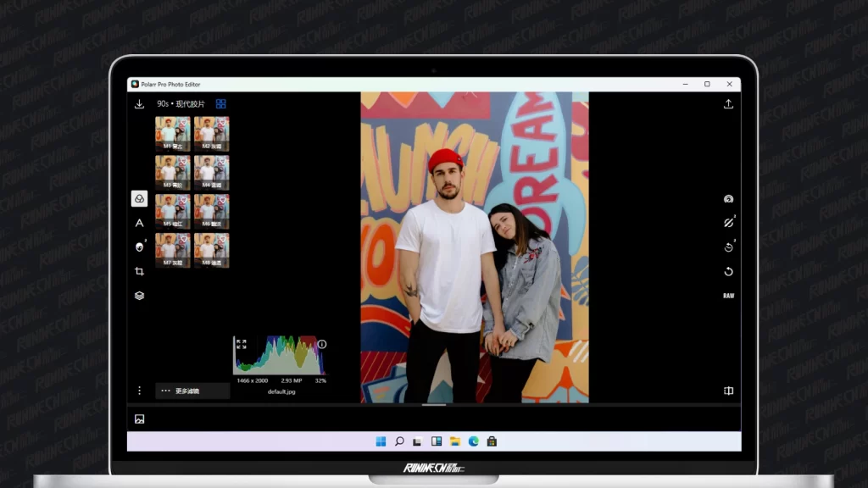The height and width of the screenshot is (488, 868).
Task: Expand the histogram with the arrows icon
Action: click(242, 344)
